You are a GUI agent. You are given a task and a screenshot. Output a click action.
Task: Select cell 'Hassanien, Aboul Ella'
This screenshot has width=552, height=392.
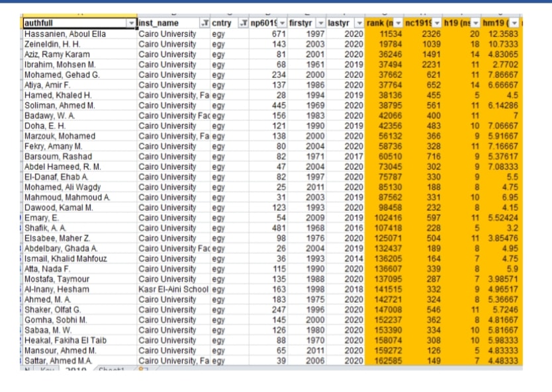tap(79, 34)
